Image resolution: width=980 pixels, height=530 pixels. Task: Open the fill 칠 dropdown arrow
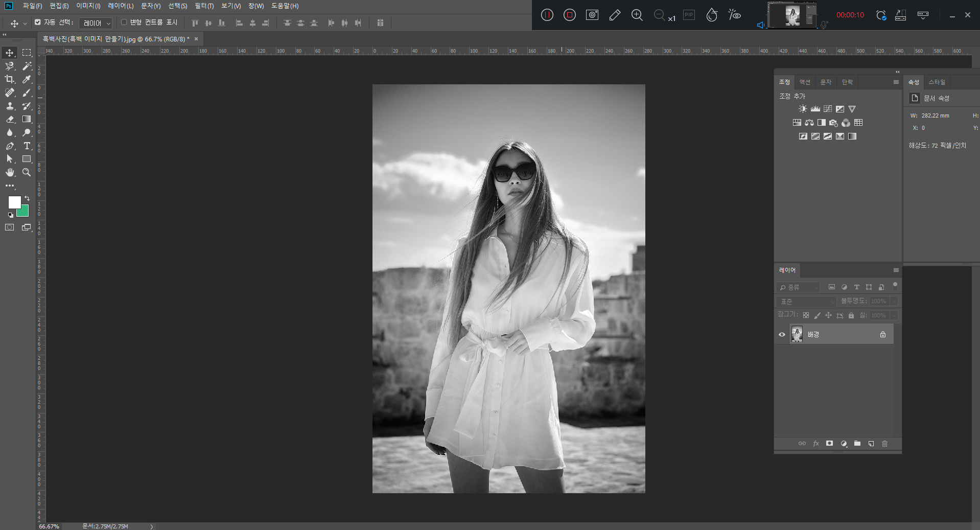point(894,315)
